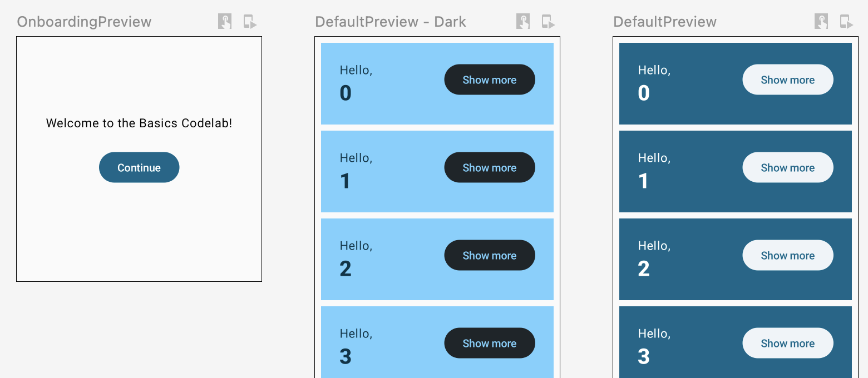Expand Hello 0 in the rightmost DefaultPreview
Viewport: 868px width, 378px height.
788,79
